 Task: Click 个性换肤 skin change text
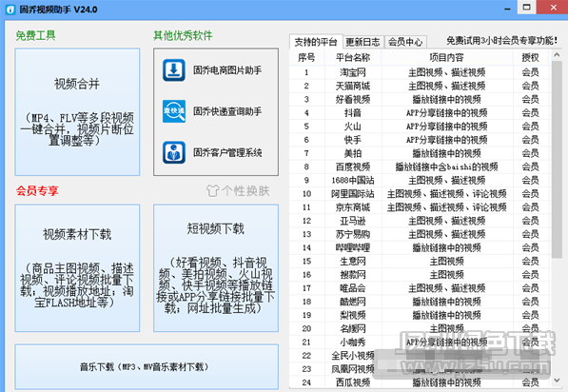click(246, 191)
